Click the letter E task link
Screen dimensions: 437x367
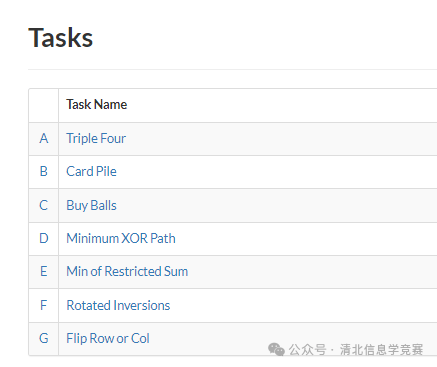44,271
